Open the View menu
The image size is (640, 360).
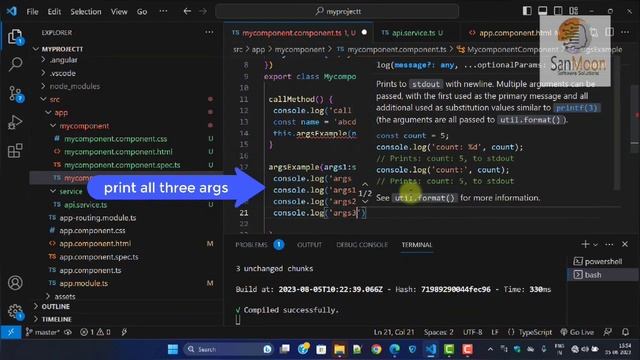coord(119,12)
